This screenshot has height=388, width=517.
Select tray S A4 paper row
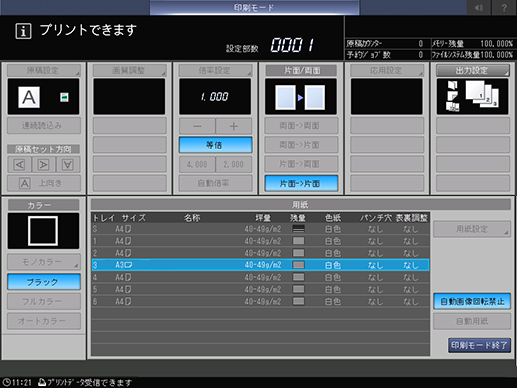click(260, 229)
